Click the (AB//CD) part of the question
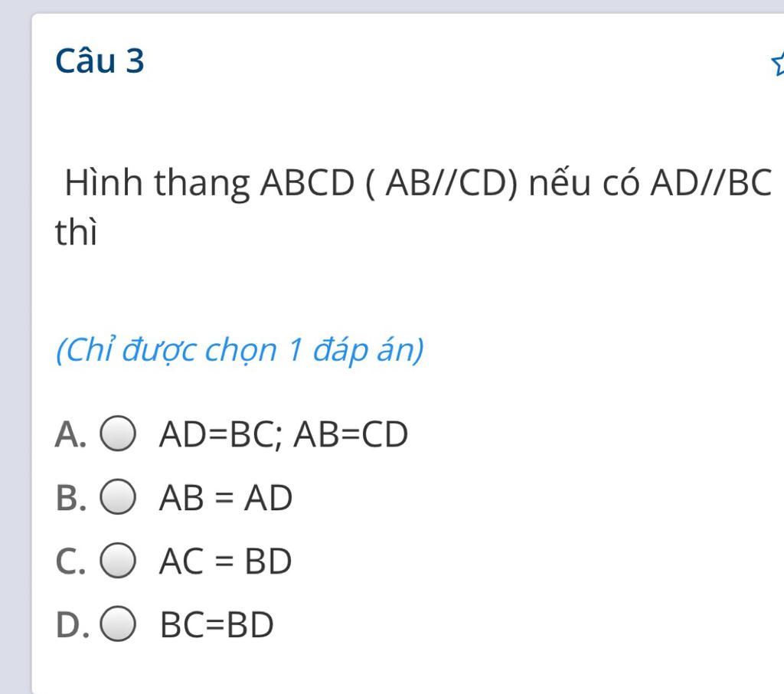 tap(442, 183)
